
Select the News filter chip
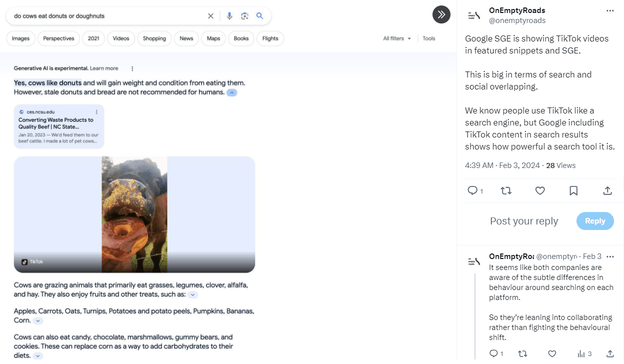(x=186, y=38)
